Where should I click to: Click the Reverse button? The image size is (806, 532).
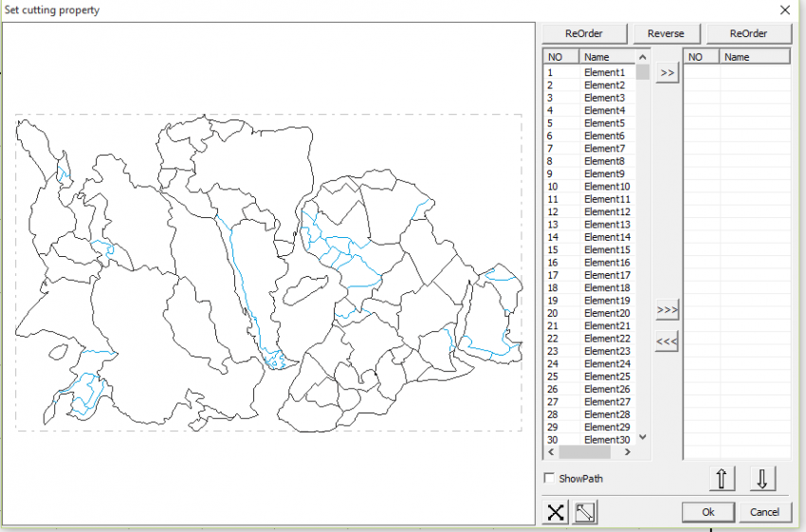(667, 34)
